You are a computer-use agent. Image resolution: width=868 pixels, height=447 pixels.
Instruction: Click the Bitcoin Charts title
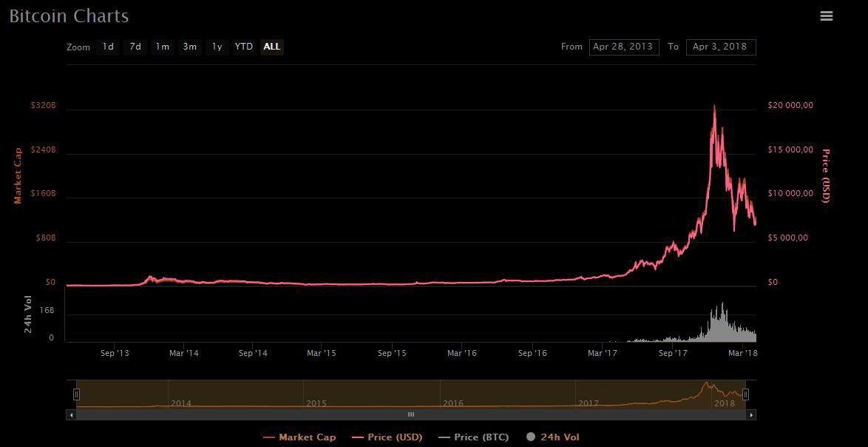pyautogui.click(x=69, y=16)
